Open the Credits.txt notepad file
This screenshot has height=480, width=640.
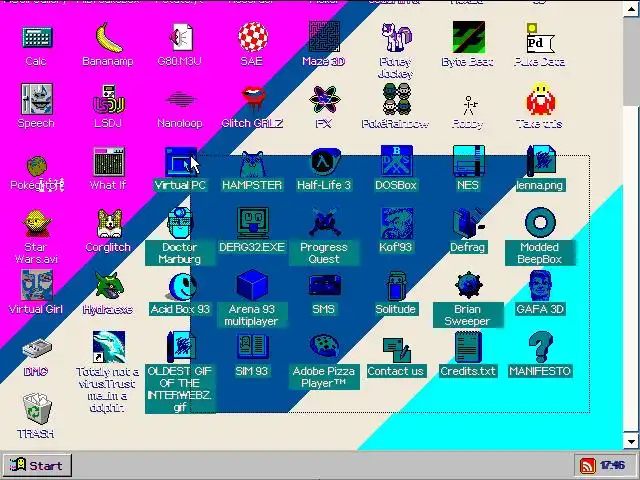click(x=468, y=347)
